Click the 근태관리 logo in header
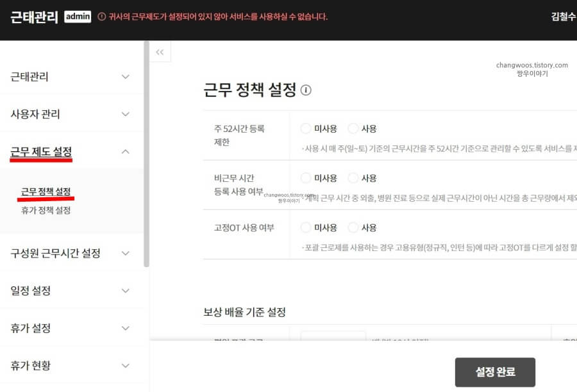The height and width of the screenshot is (392, 577). (34, 17)
